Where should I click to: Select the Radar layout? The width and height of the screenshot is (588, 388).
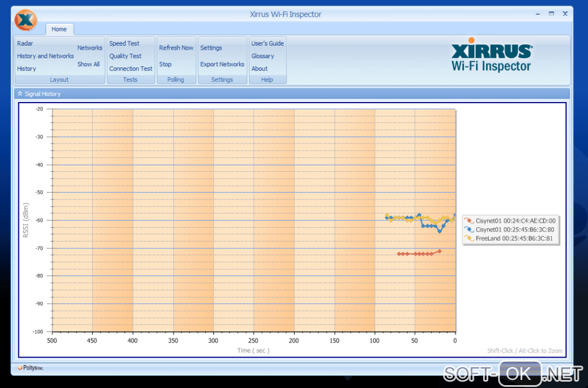tap(25, 43)
